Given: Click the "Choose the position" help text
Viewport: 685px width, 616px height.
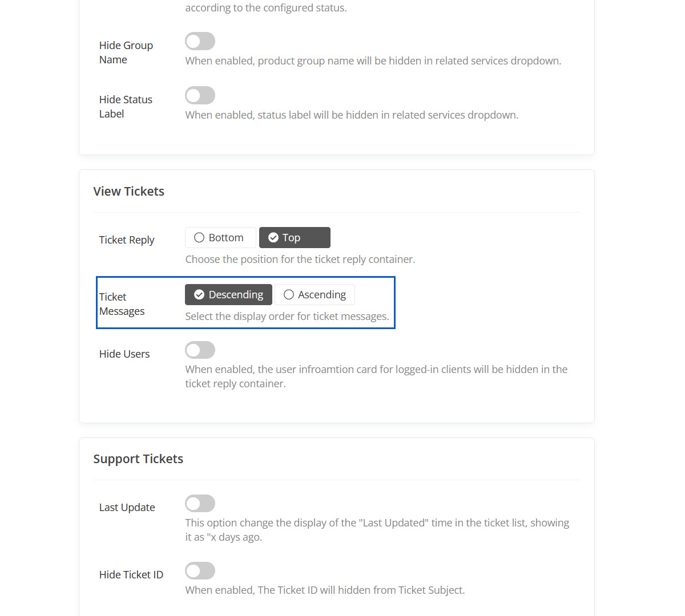Looking at the screenshot, I should pyautogui.click(x=300, y=260).
